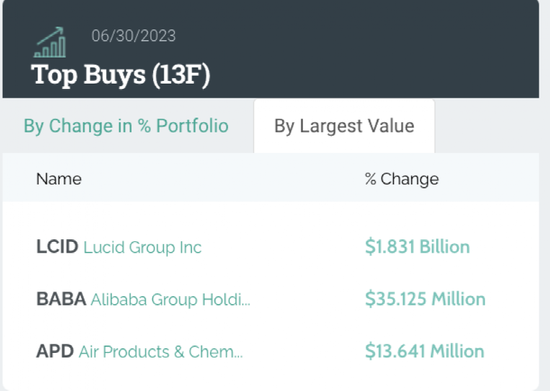Viewport: 550px width, 391px height.
Task: Click the $35.125 Million value
Action: coord(425,299)
